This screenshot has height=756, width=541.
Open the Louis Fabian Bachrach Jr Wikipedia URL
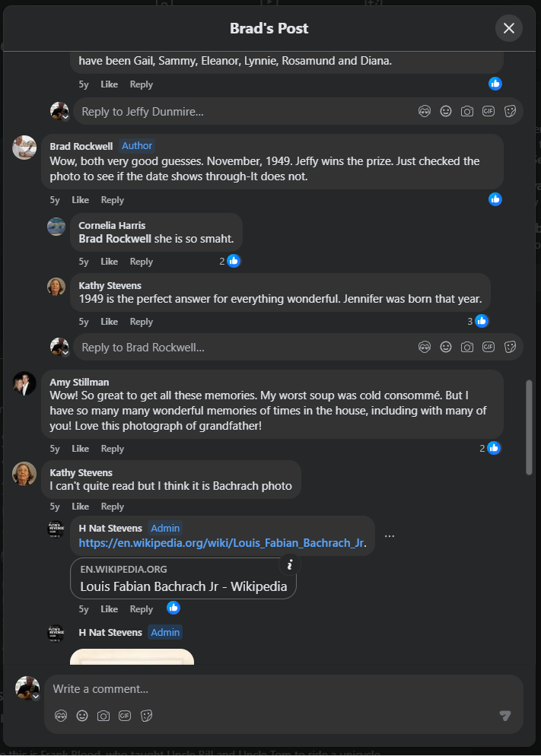pos(221,543)
